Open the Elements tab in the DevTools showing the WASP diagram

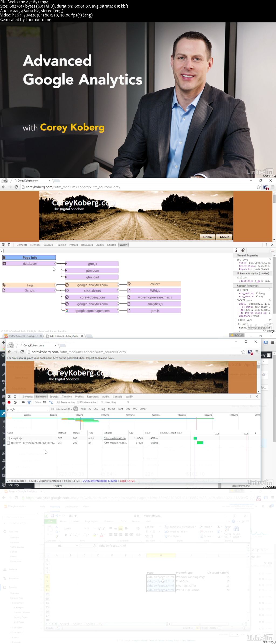click(22, 245)
